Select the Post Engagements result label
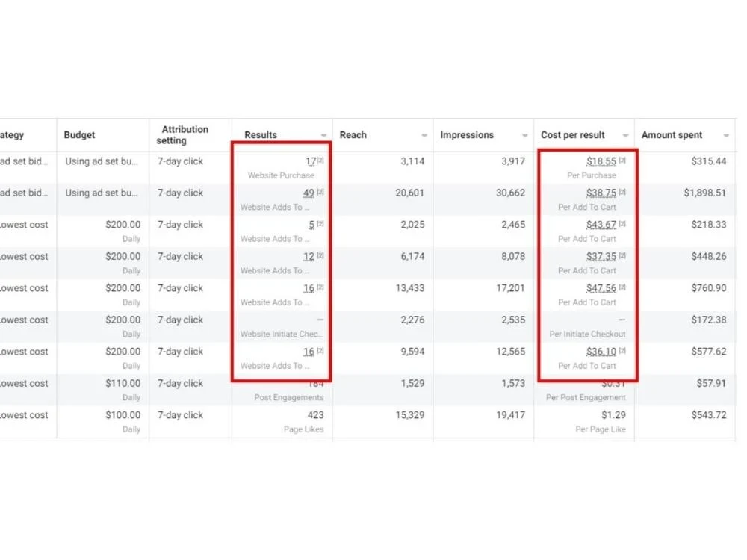The image size is (747, 560). (x=288, y=397)
